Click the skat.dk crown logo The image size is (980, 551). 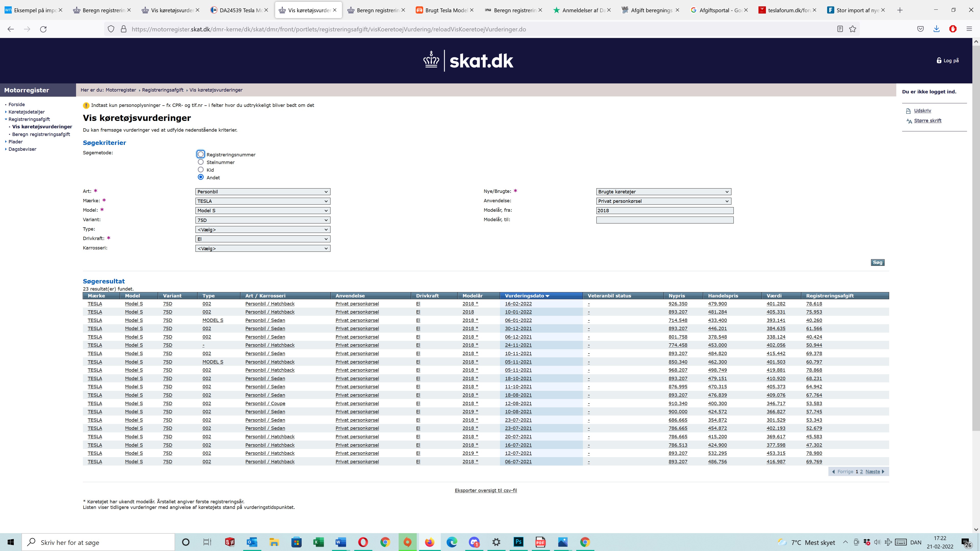tap(431, 60)
